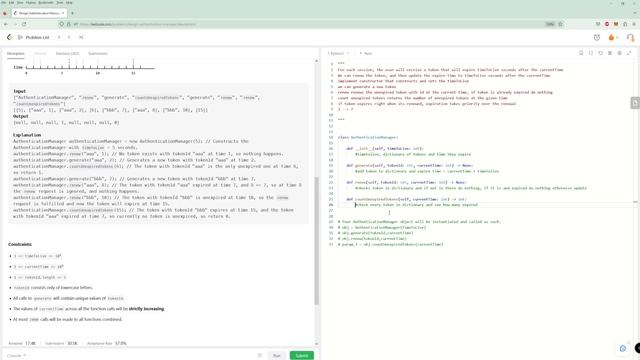Toggle the Auto setting in editor

click(x=367, y=53)
